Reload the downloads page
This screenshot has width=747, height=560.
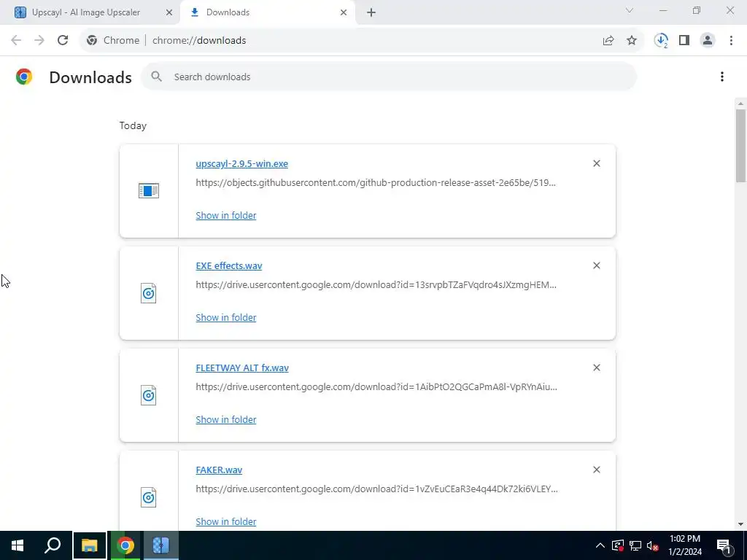click(63, 41)
